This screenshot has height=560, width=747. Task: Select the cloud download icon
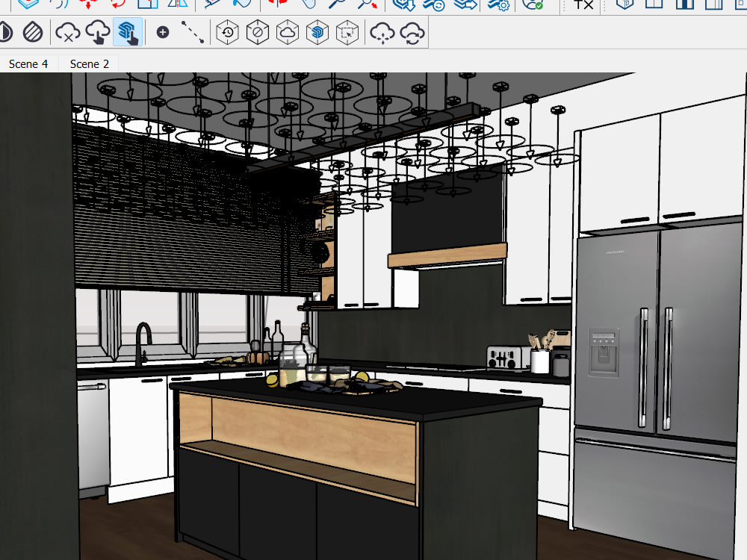(99, 33)
